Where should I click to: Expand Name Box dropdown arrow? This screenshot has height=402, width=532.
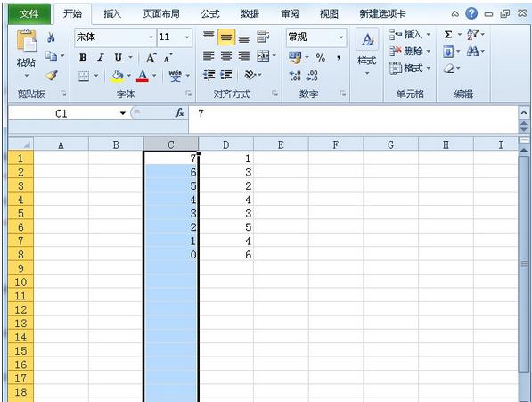tap(123, 113)
